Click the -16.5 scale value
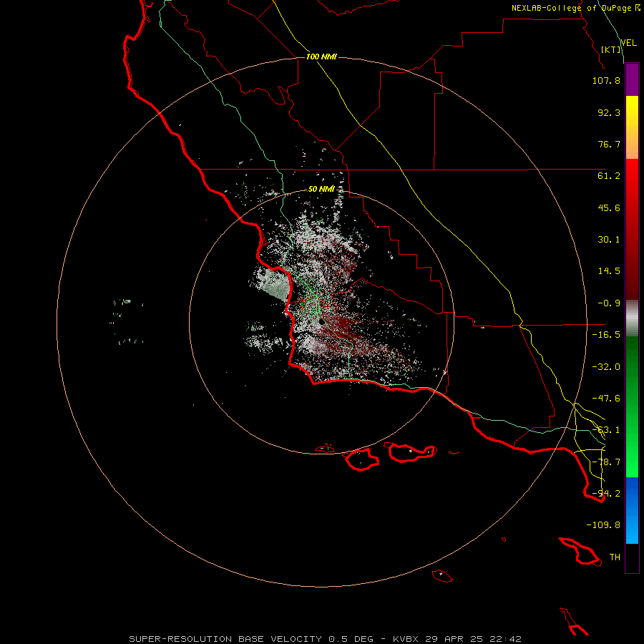This screenshot has width=644, height=644. [606, 335]
